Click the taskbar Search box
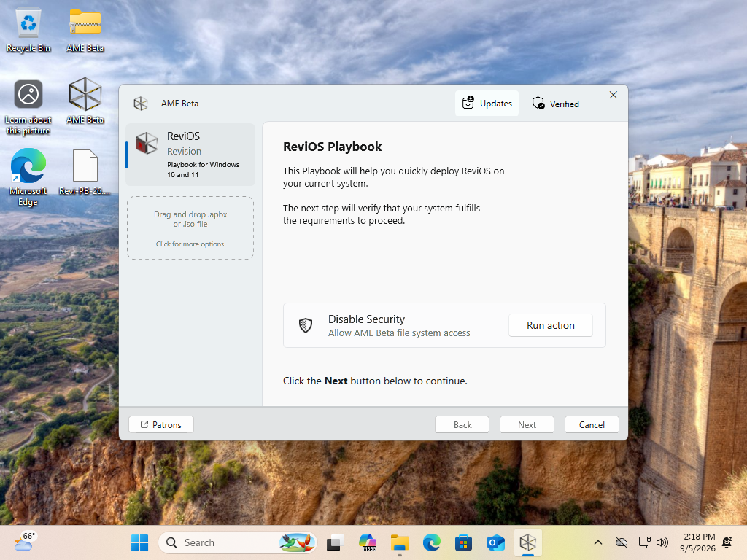 point(237,542)
